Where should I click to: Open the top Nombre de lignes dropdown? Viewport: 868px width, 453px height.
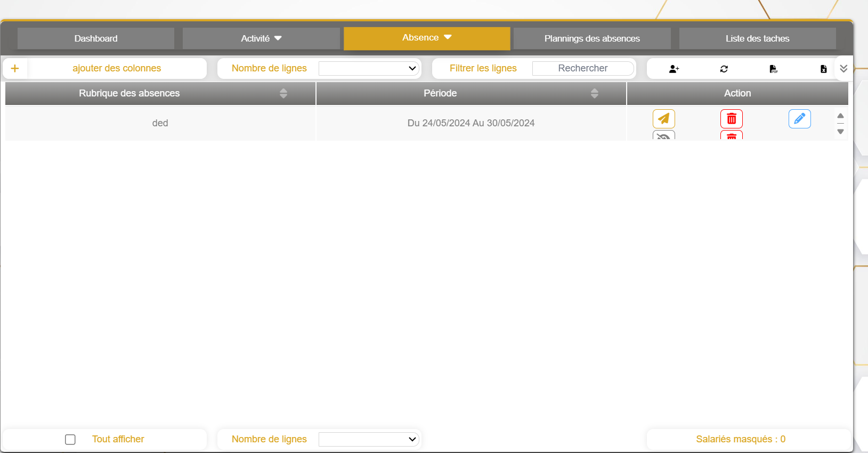coord(369,68)
